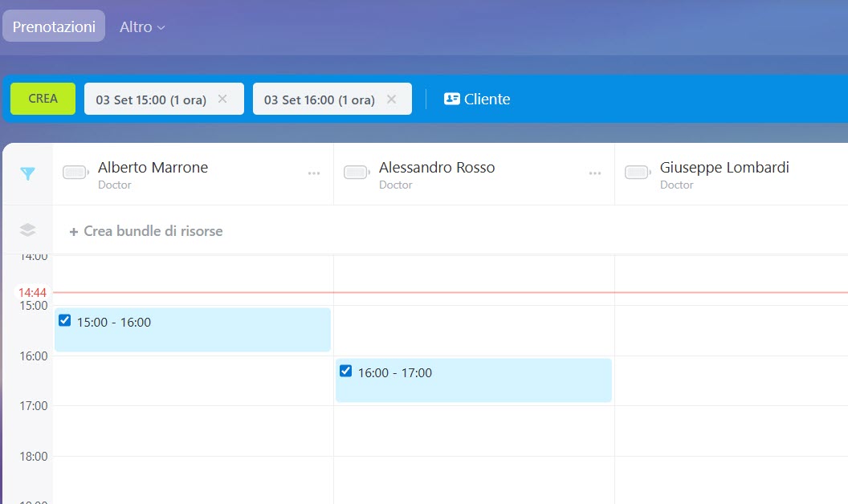848x504 pixels.
Task: Click the Cliente contact card icon
Action: point(452,100)
